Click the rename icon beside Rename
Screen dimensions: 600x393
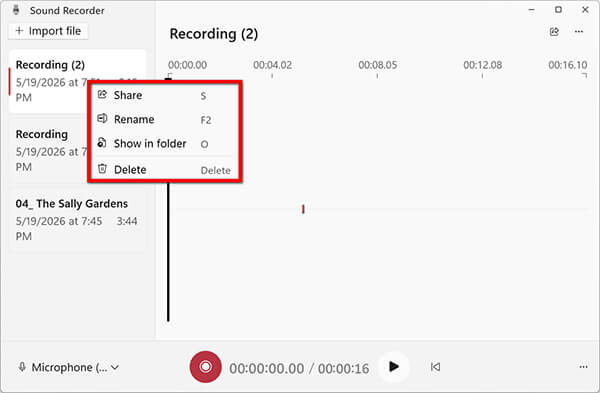(x=102, y=119)
